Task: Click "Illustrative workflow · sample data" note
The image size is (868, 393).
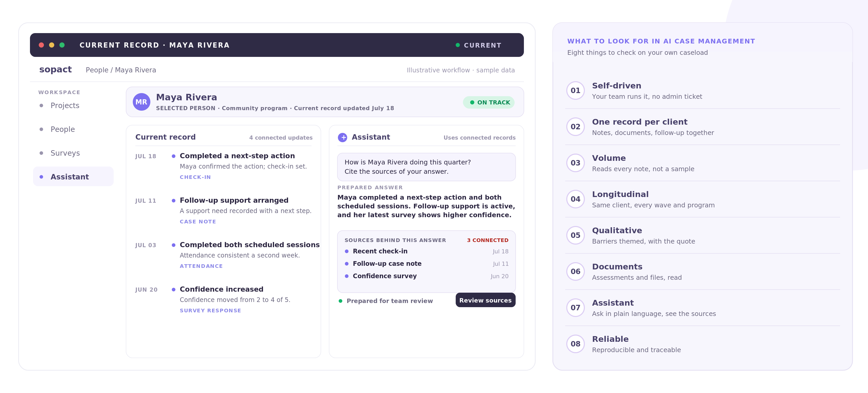Action: point(461,70)
